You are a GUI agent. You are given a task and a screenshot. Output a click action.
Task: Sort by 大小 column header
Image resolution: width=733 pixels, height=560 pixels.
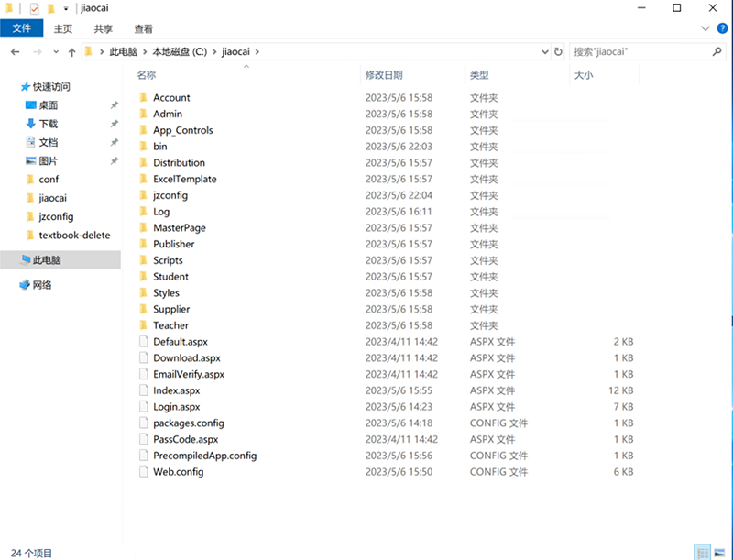coord(584,75)
